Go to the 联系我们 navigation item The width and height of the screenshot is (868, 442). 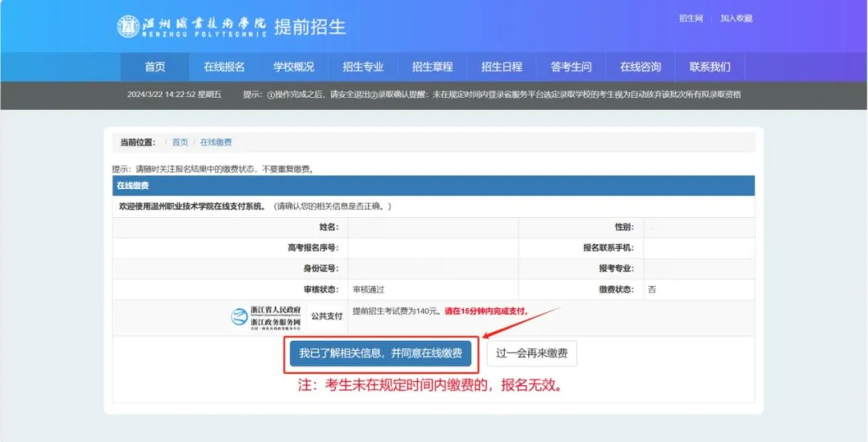point(710,67)
